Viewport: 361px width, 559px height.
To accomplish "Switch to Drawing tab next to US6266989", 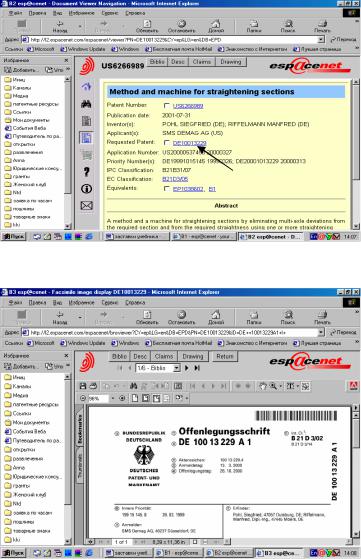I will 231,62.
